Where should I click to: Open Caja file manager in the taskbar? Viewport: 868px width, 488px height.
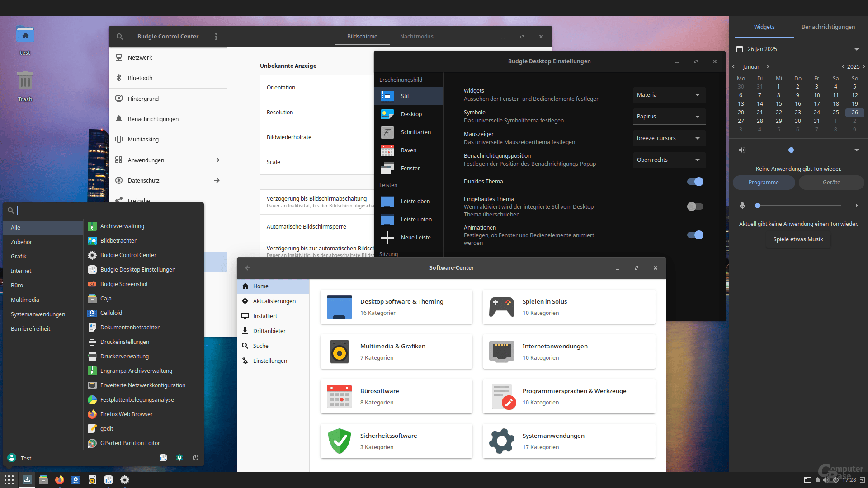[x=43, y=480]
